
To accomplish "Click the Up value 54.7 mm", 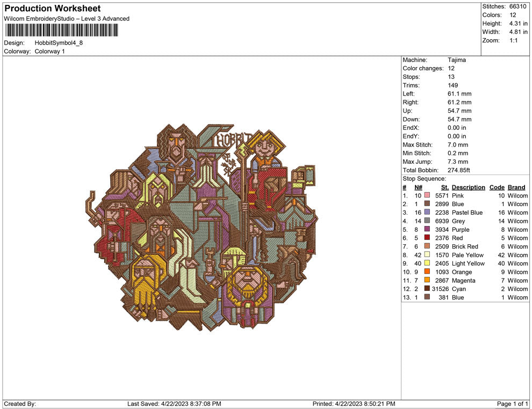I will (x=459, y=111).
